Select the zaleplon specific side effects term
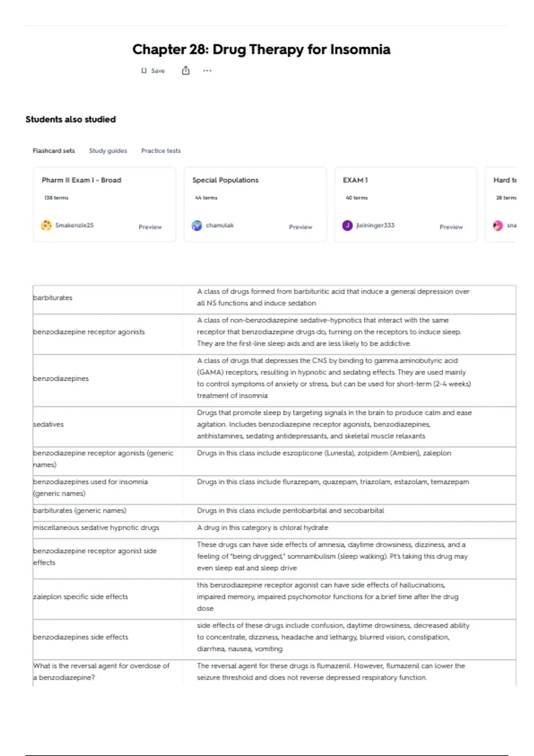Viewport: 534px width, 756px height. click(x=81, y=597)
